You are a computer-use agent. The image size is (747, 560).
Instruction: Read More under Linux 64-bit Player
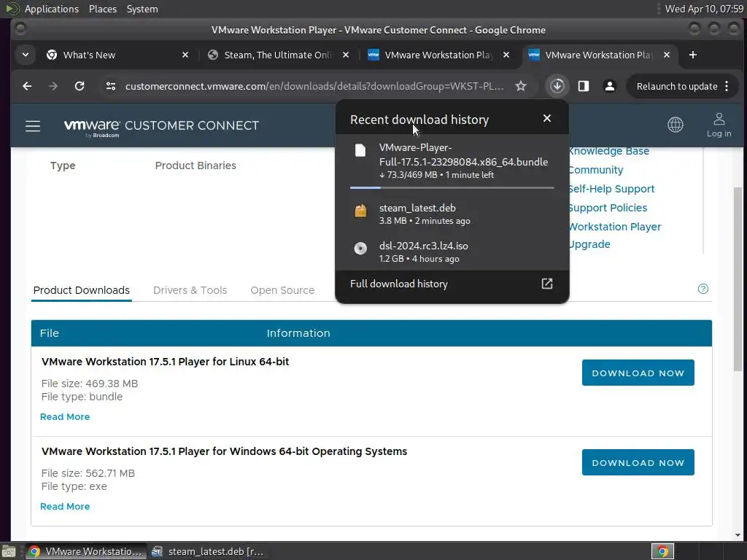tap(65, 416)
